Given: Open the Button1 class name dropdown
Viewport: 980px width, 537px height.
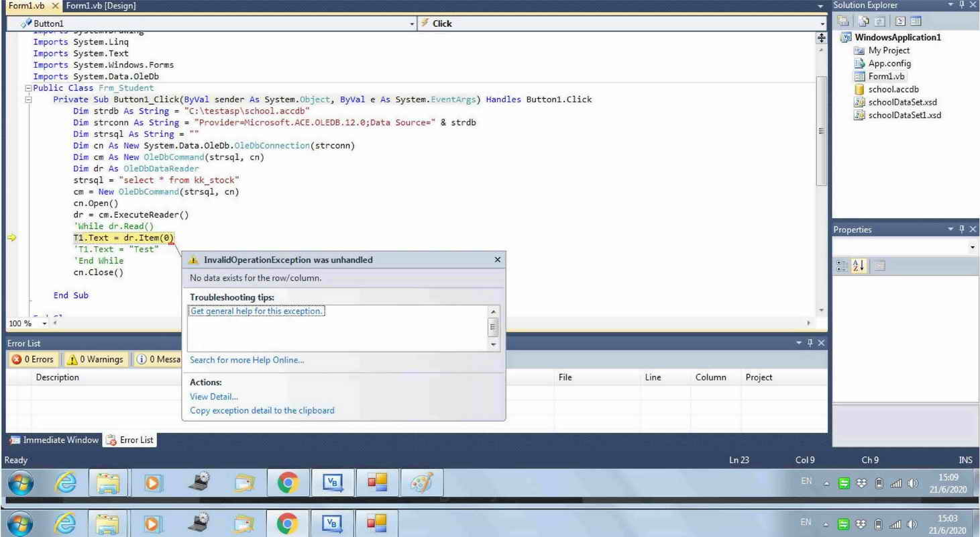Looking at the screenshot, I should pos(412,23).
